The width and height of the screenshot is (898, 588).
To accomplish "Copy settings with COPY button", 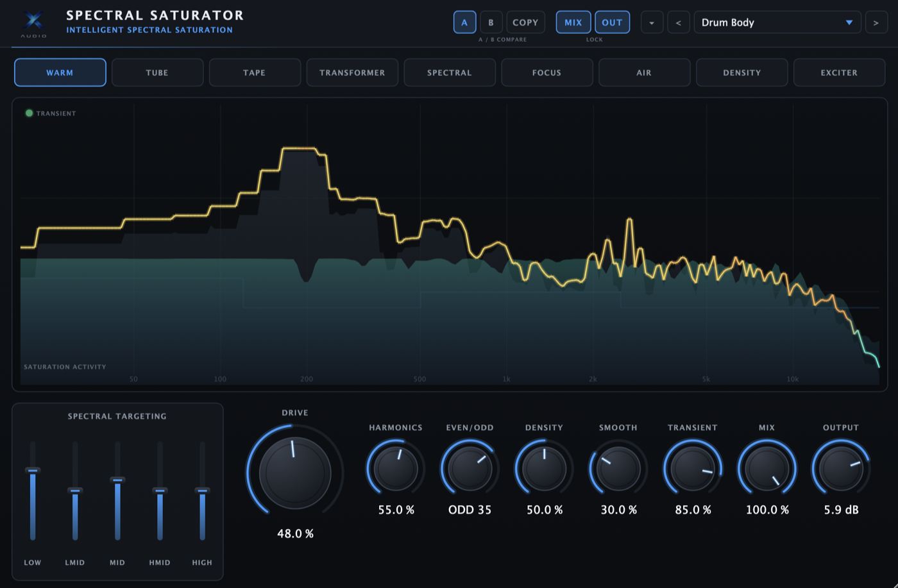I will [525, 22].
